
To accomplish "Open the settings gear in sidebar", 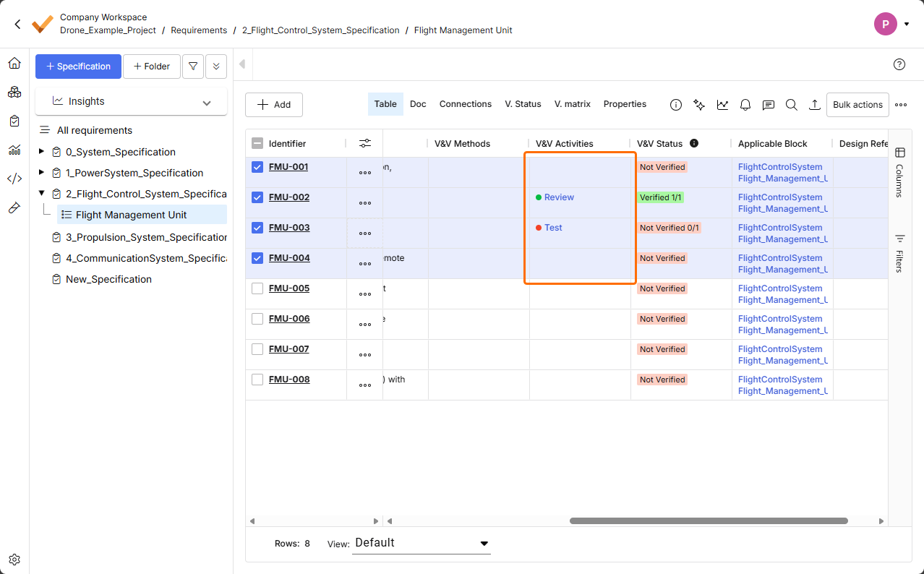I will click(14, 560).
